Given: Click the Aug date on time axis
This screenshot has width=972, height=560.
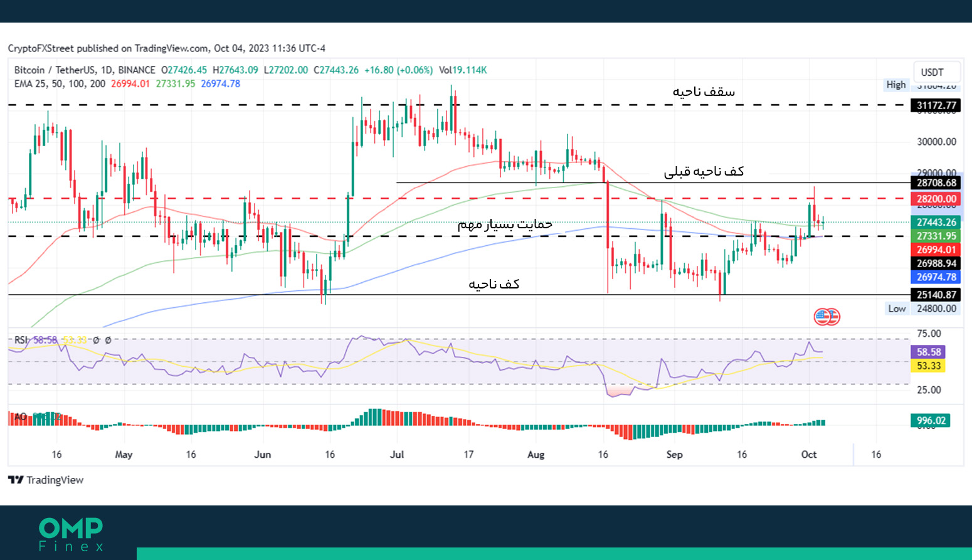Looking at the screenshot, I should 536,454.
